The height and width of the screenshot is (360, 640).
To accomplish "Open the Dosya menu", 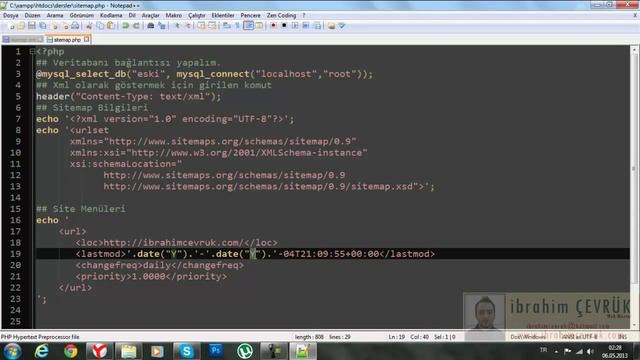I will tap(11, 15).
